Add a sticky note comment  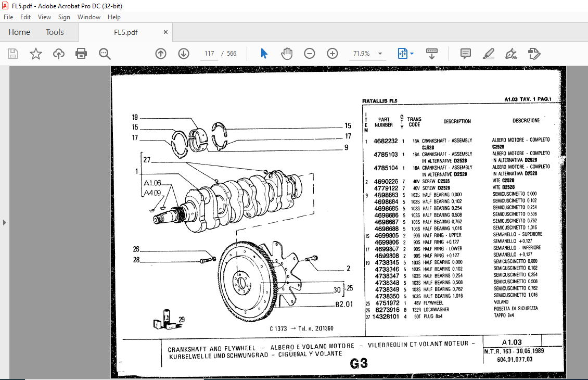(465, 54)
